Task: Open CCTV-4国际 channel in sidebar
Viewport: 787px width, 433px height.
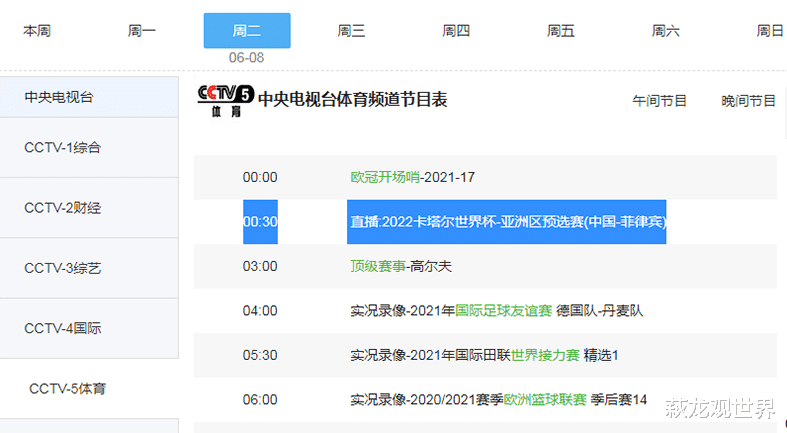Action: (89, 328)
